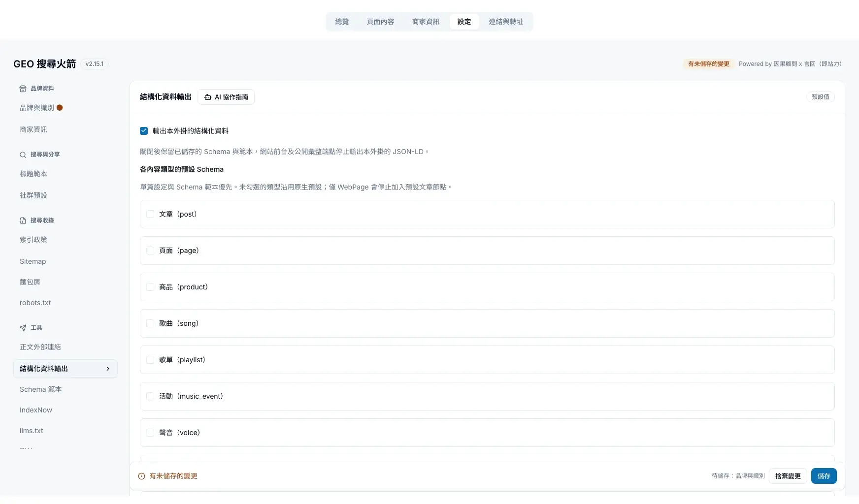Tick the 商品 (product) checkbox

coord(150,287)
